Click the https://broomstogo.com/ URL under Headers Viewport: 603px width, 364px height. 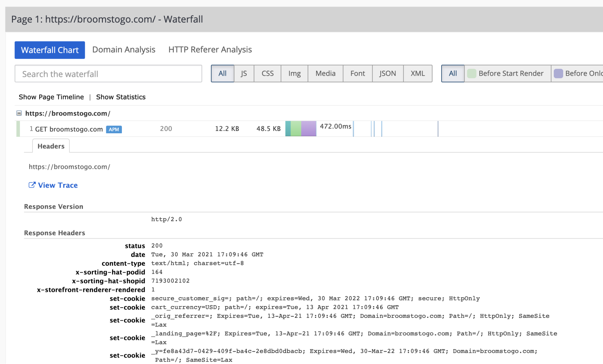pyautogui.click(x=69, y=167)
